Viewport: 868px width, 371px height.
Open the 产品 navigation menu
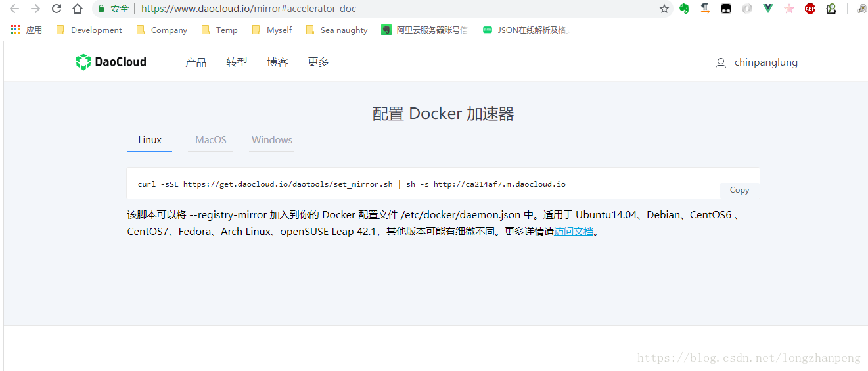(196, 62)
